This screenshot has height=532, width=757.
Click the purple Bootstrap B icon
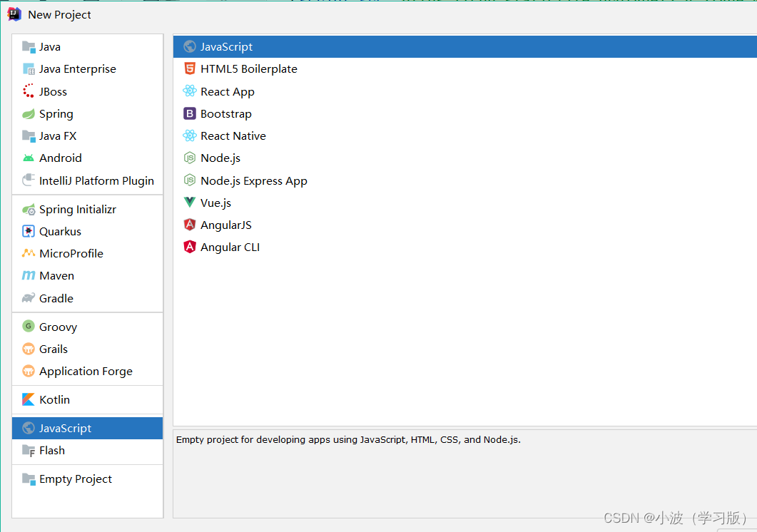(190, 113)
